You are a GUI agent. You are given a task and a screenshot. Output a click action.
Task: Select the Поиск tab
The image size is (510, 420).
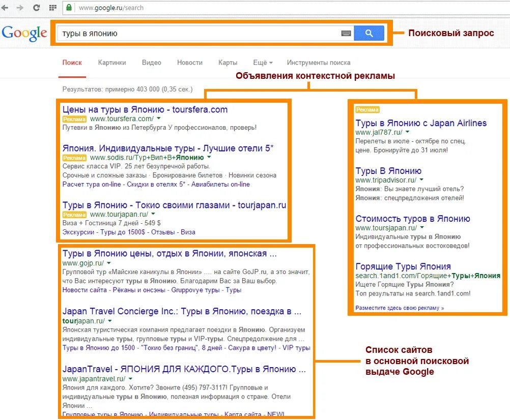(72, 63)
